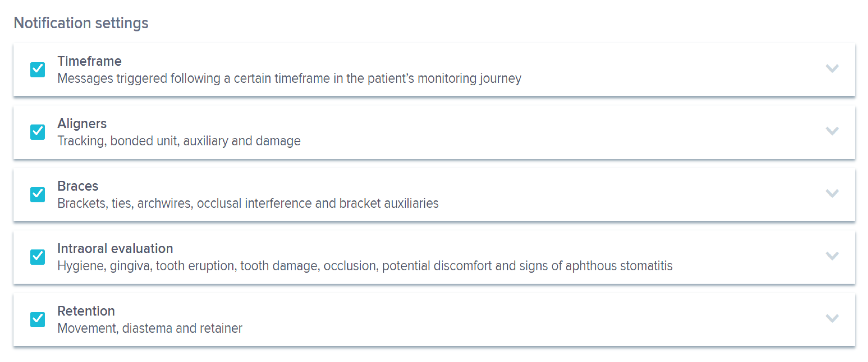Viewport: 868px width, 362px height.
Task: Expand the Timeframe section chevron
Action: click(832, 69)
